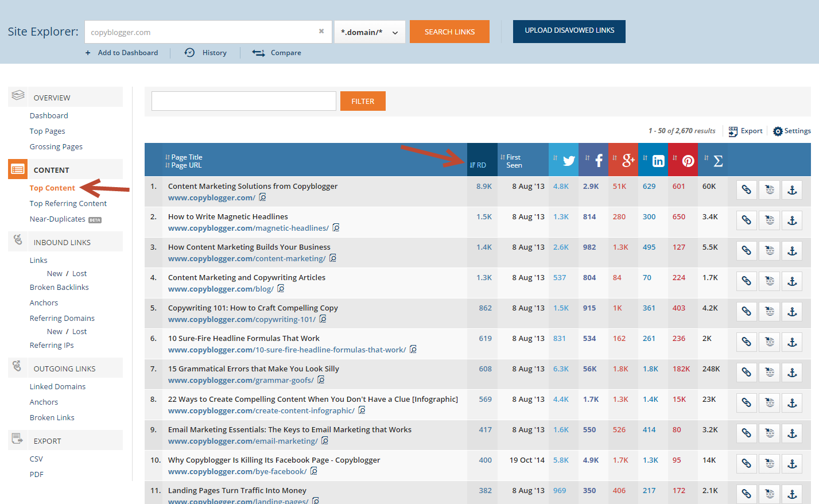Click the Search Links button
Image resolution: width=819 pixels, height=504 pixels.
point(449,32)
